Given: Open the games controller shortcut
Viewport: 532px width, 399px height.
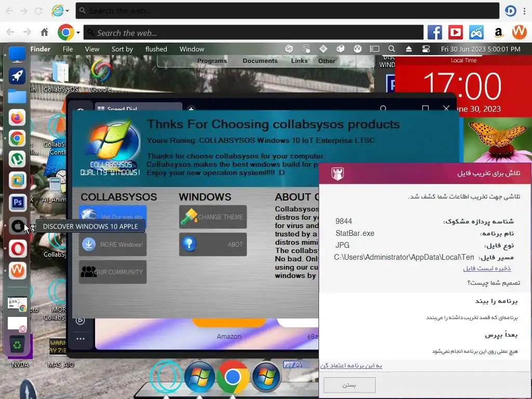Looking at the screenshot, I should tap(476, 33).
